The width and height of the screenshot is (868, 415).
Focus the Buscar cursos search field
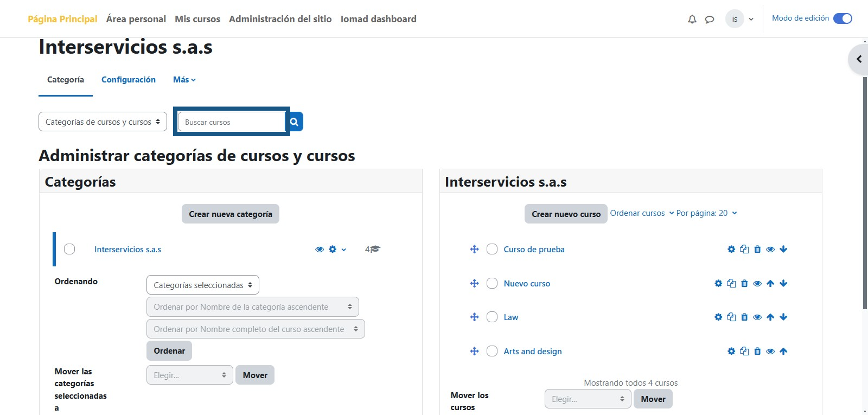[x=231, y=122]
